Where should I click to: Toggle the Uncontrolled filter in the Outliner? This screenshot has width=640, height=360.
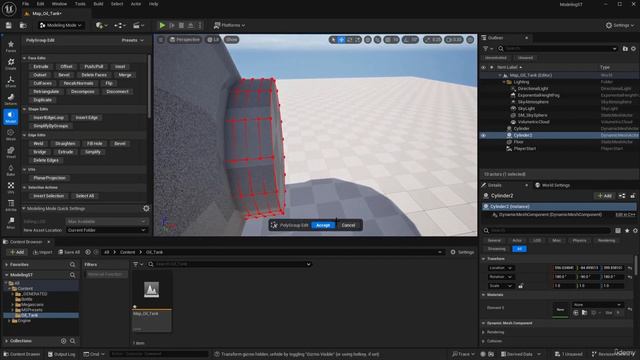point(496,58)
